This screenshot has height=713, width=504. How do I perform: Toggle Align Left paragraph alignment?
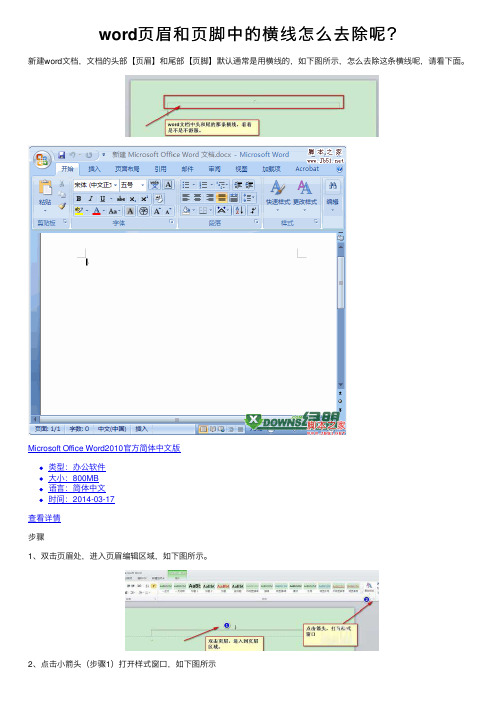[x=186, y=197]
